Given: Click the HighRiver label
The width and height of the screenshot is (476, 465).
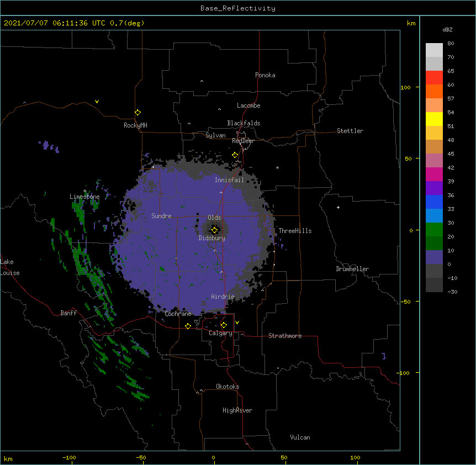Looking at the screenshot, I should [x=237, y=410].
